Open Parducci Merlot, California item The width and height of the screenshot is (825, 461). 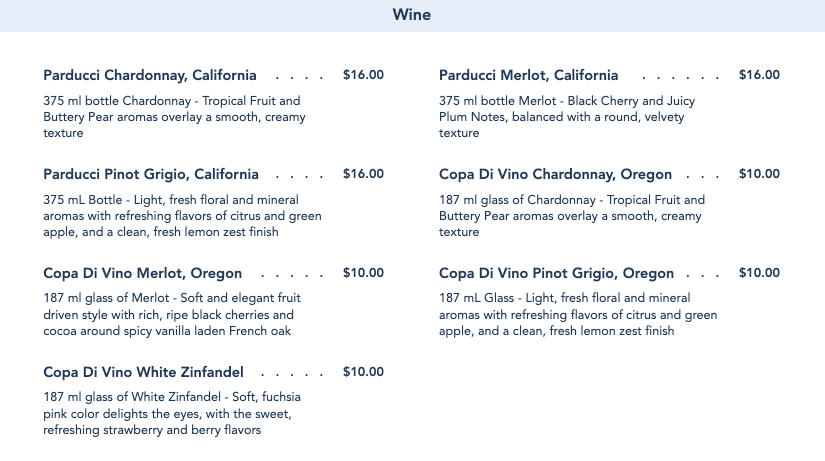(528, 75)
